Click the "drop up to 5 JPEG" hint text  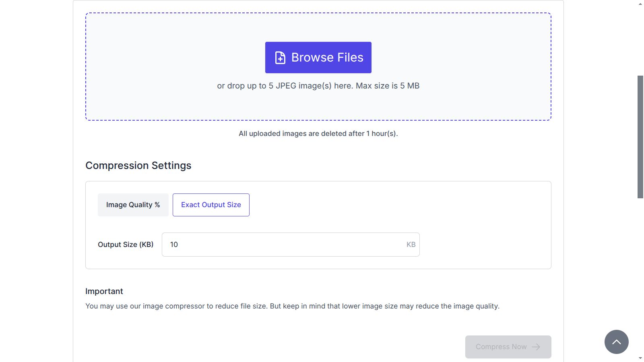click(318, 86)
